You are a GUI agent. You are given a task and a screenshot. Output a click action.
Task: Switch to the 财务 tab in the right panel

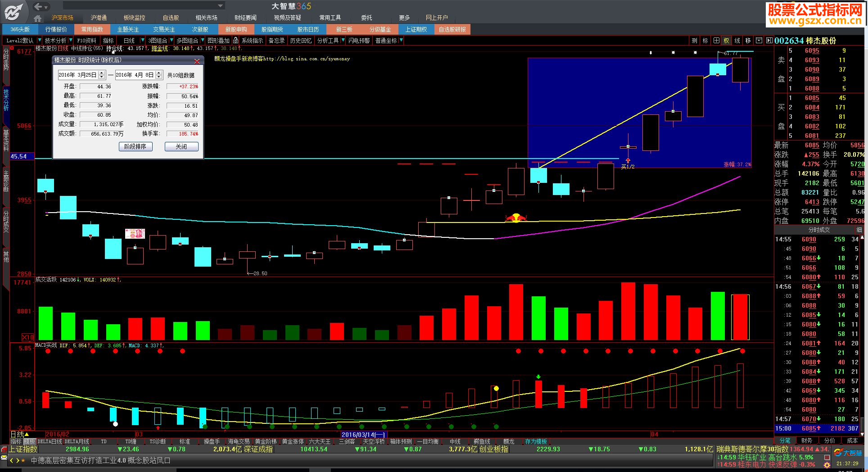pyautogui.click(x=807, y=440)
